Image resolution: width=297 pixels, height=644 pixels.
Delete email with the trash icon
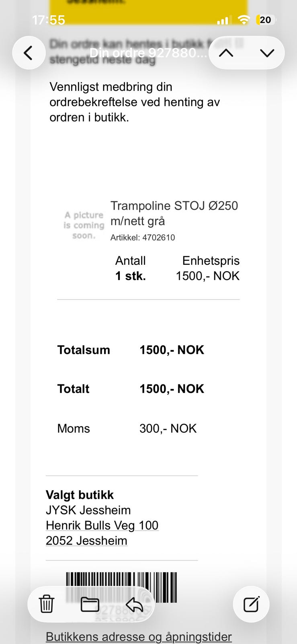(46, 604)
